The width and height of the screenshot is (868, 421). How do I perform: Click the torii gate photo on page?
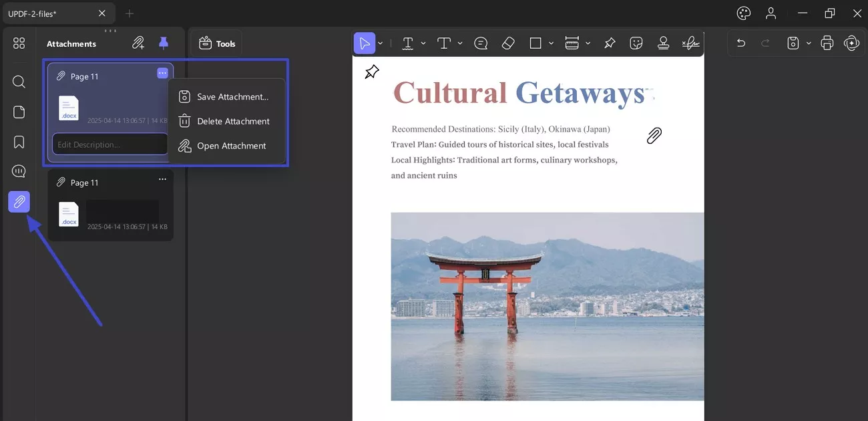click(548, 307)
